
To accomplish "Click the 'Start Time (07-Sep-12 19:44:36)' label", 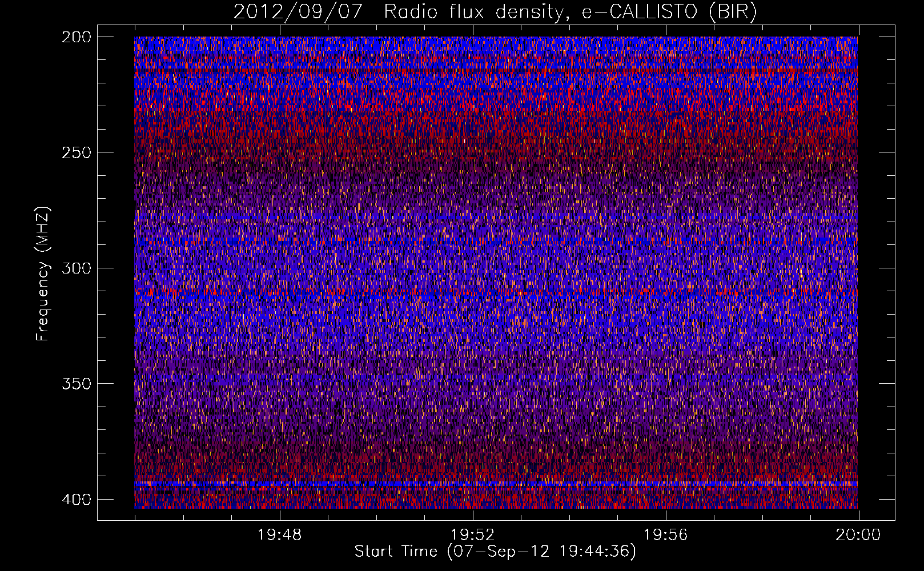I will point(495,552).
